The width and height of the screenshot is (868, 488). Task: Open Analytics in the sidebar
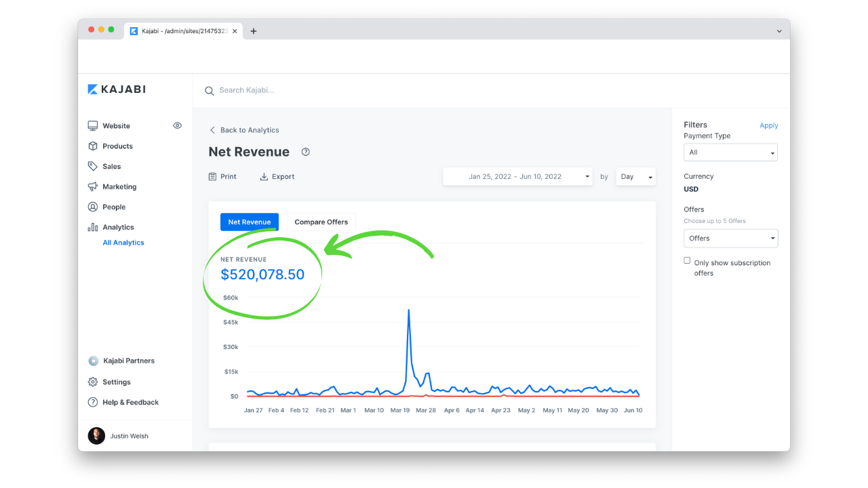pos(118,227)
